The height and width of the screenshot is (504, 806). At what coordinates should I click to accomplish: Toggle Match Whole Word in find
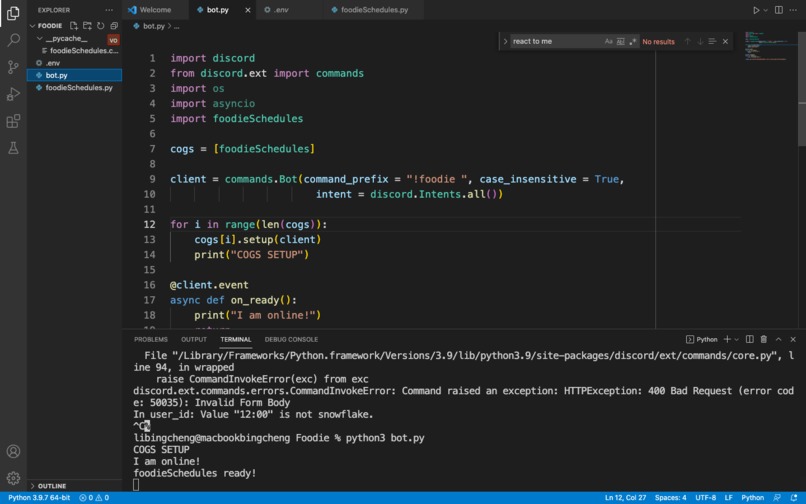pos(620,42)
